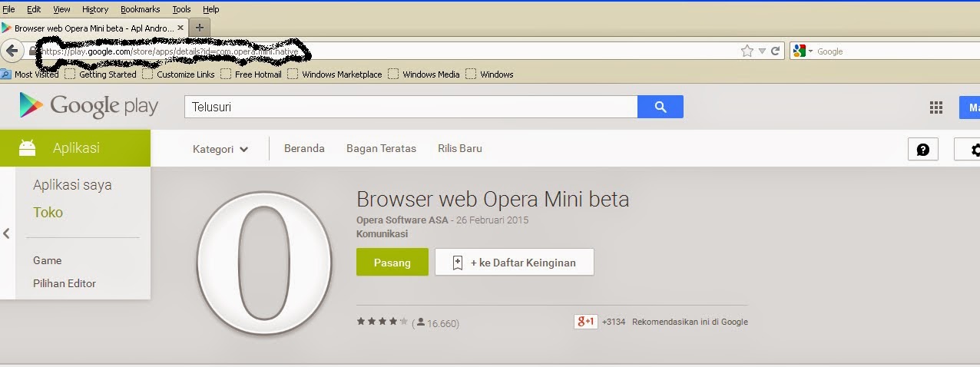Open Pilihan Editor in sidebar

tap(65, 283)
